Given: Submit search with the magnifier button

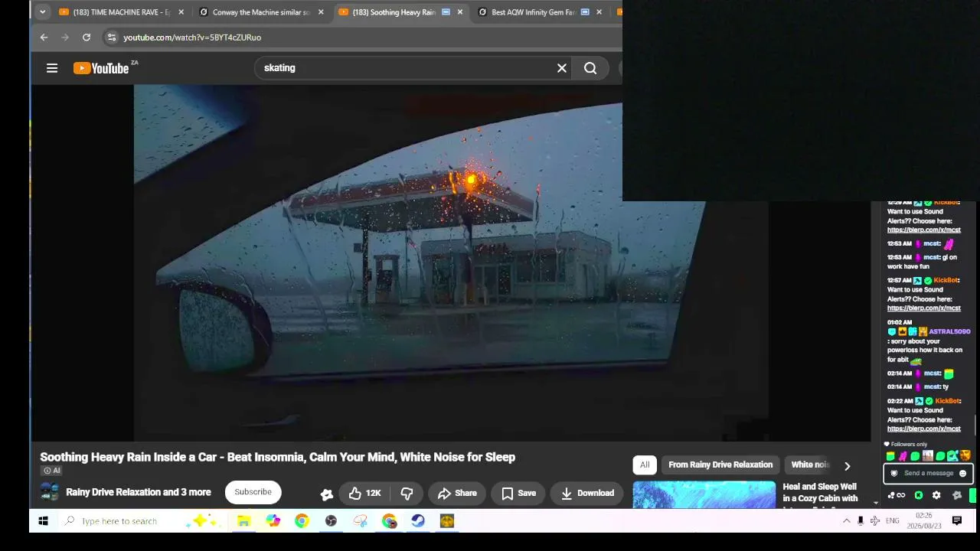Looking at the screenshot, I should pyautogui.click(x=590, y=68).
